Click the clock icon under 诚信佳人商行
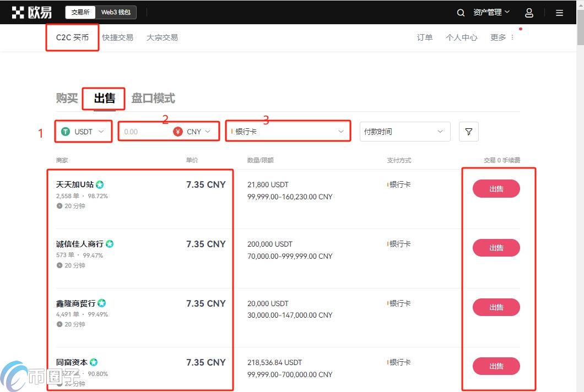The width and height of the screenshot is (584, 392). pyautogui.click(x=58, y=265)
